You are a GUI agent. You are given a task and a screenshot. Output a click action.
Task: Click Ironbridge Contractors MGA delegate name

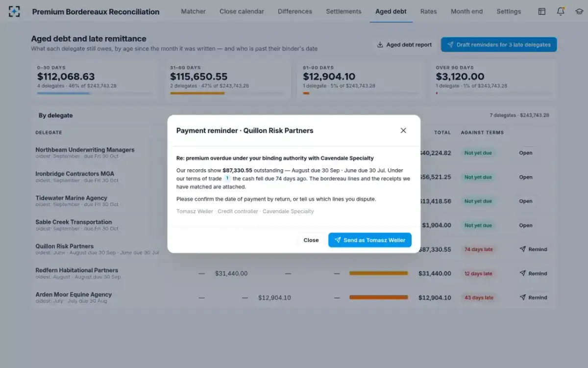(74, 174)
